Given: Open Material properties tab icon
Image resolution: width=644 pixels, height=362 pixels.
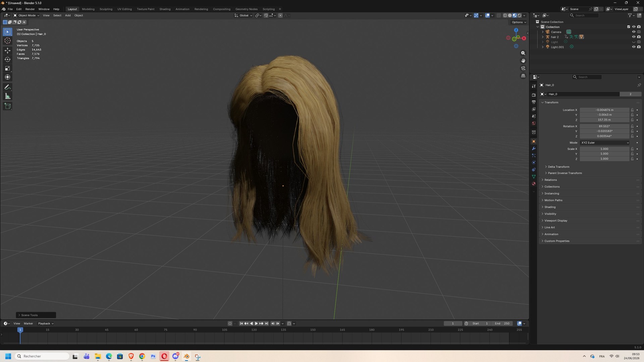Looking at the screenshot, I should [534, 184].
